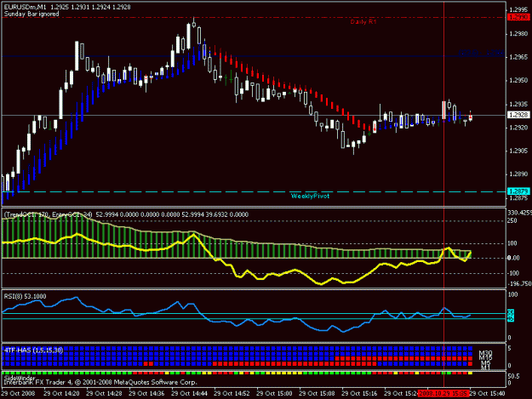The width and height of the screenshot is (532, 399).
Task: Click the last yellow SideWinder square at far right
Action: point(470,373)
